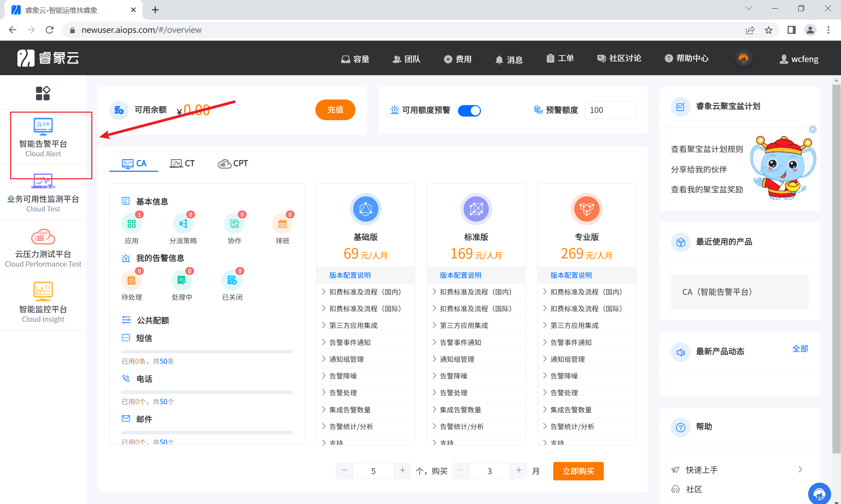Switch to the CPT tab

(233, 164)
